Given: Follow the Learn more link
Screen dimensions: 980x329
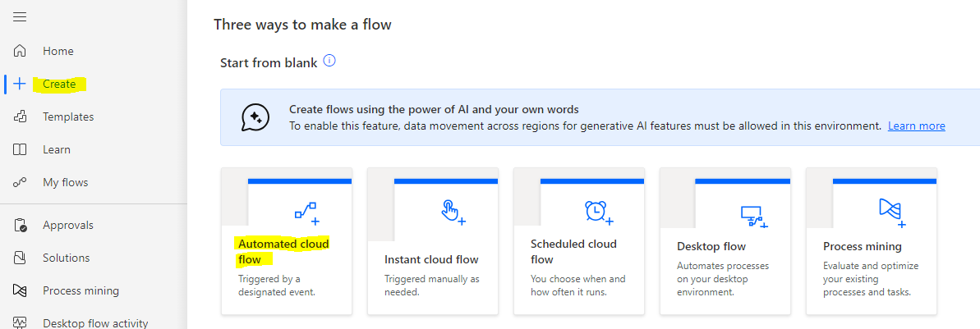Looking at the screenshot, I should [916, 126].
